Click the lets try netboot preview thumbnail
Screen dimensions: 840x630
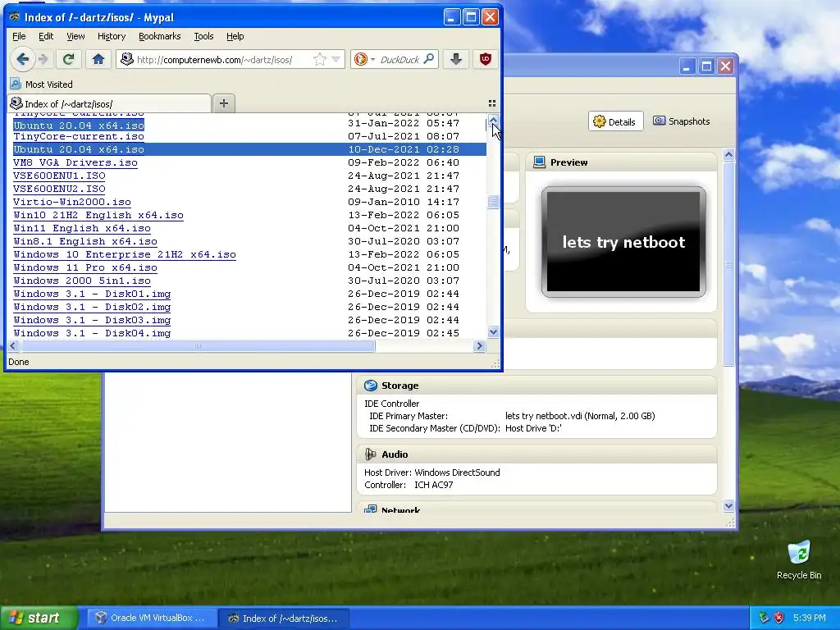click(623, 242)
